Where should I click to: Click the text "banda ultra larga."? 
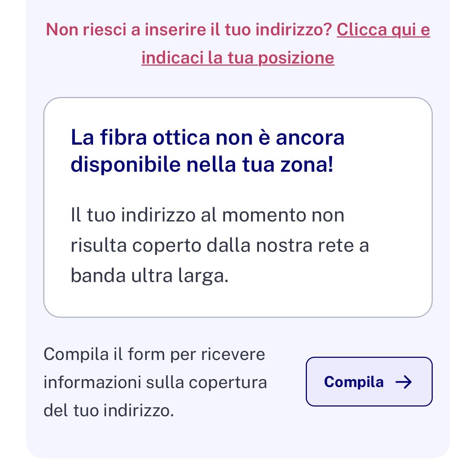[150, 276]
